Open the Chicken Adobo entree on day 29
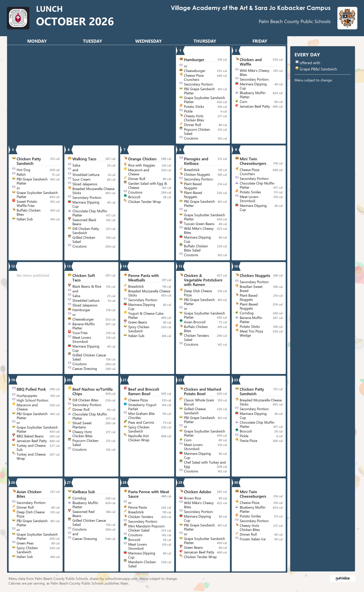The image size is (364, 592). (197, 492)
